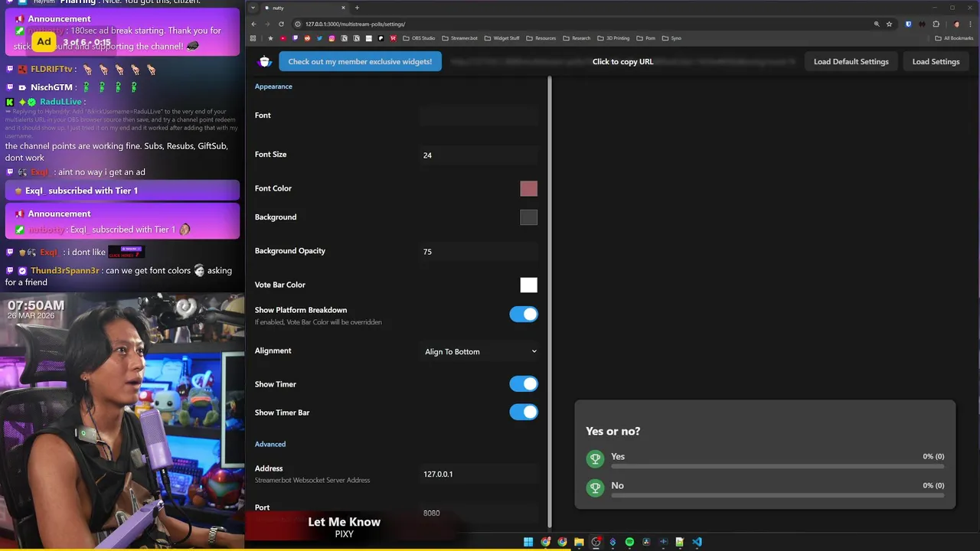Open the Instagram bookmark icon
Image resolution: width=980 pixels, height=551 pixels.
pyautogui.click(x=332, y=38)
